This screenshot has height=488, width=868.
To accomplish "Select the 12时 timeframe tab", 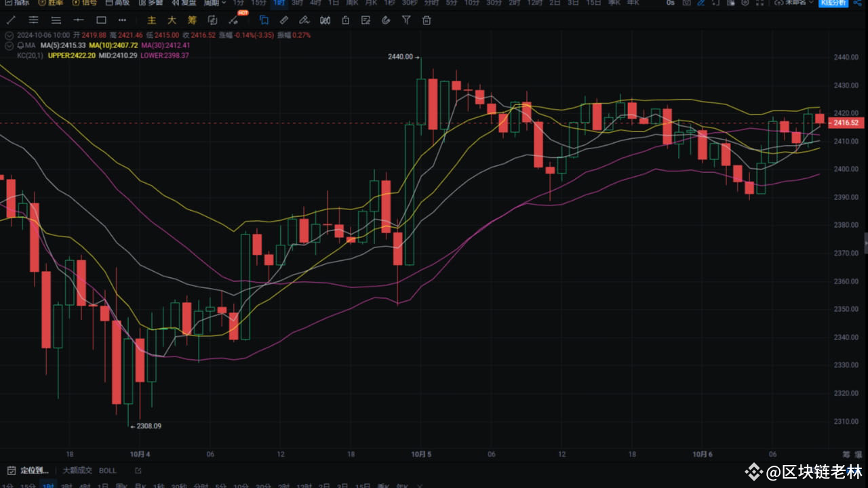I will coord(534,3).
